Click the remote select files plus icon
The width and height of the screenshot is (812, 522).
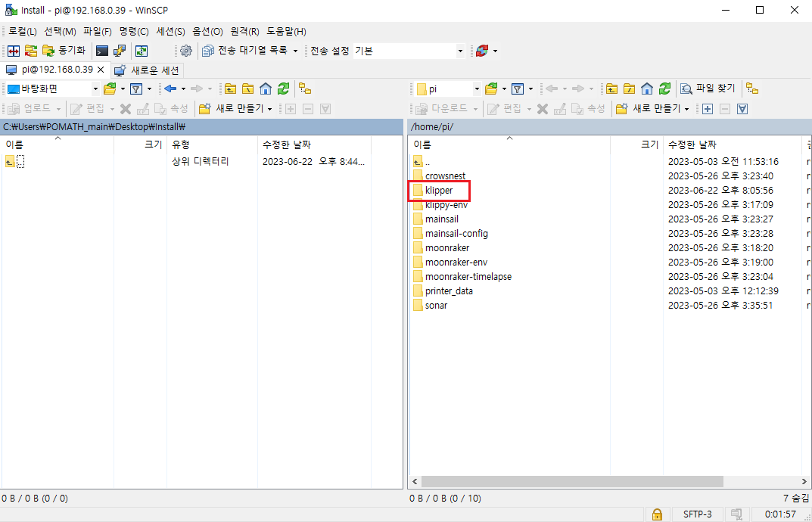point(708,109)
